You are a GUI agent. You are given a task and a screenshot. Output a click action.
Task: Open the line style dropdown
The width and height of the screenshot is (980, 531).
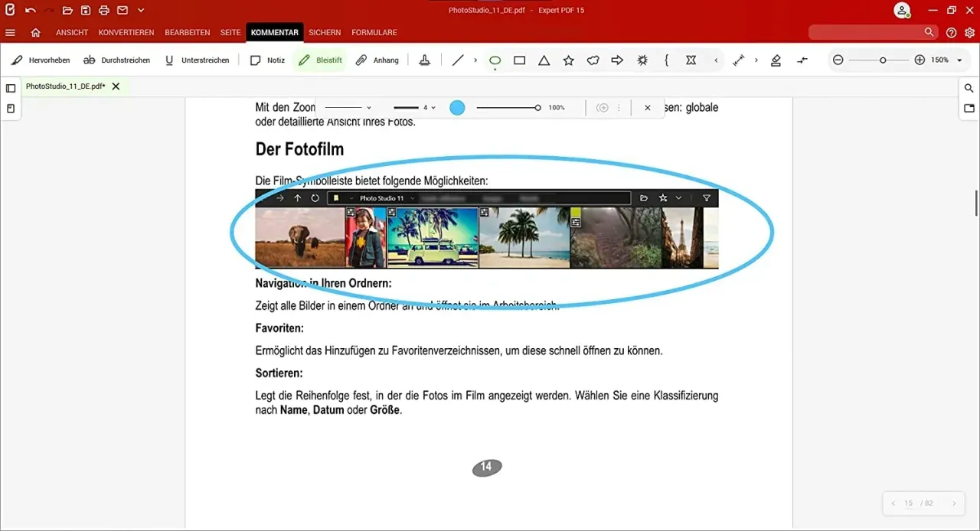348,108
